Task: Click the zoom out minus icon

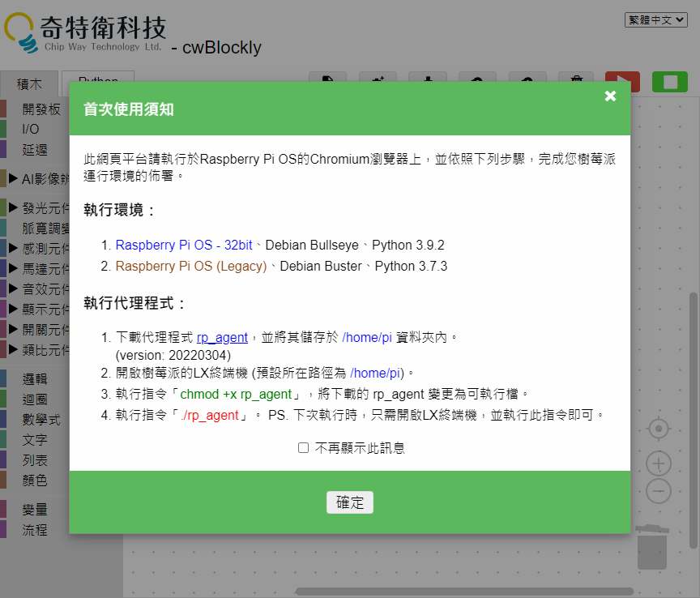Action: tap(658, 489)
